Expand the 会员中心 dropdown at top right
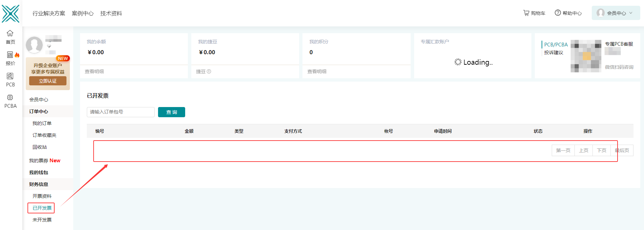Image resolution: width=644 pixels, height=230 pixels. point(616,13)
